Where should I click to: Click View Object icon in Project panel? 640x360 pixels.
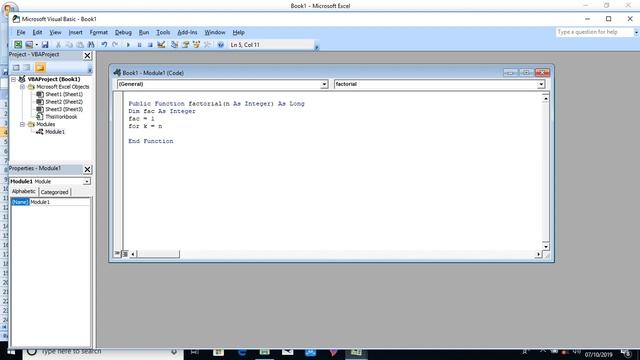pyautogui.click(x=27, y=68)
